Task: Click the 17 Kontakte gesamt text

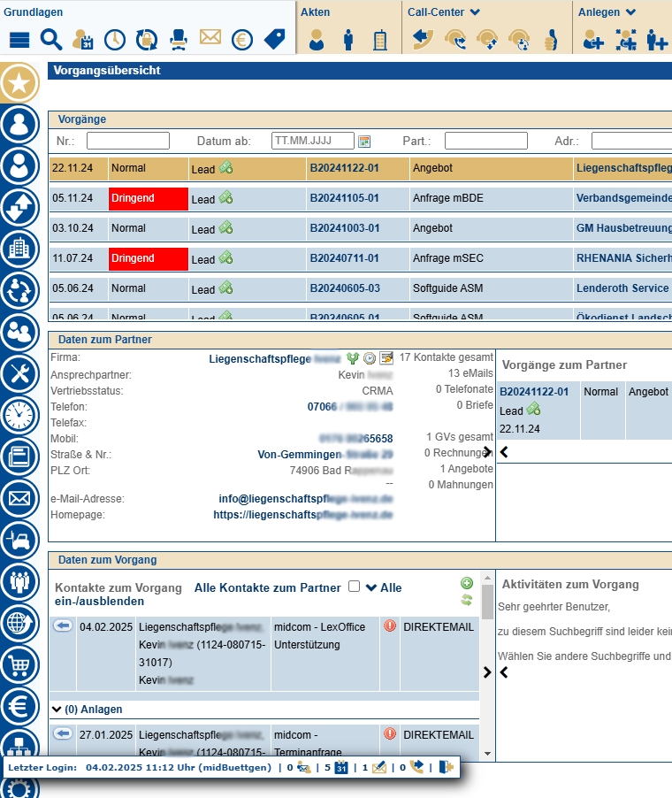Action: 447,357
